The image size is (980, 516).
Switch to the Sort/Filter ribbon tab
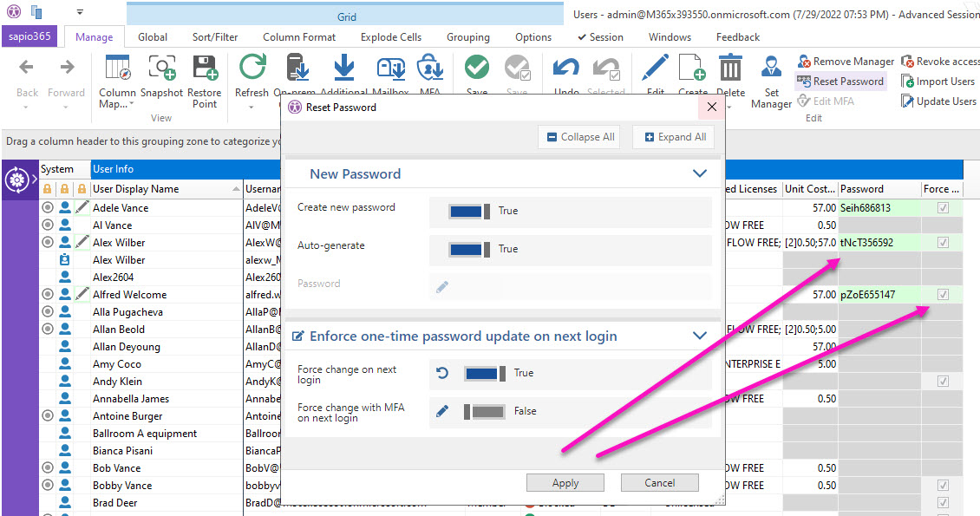tap(215, 37)
